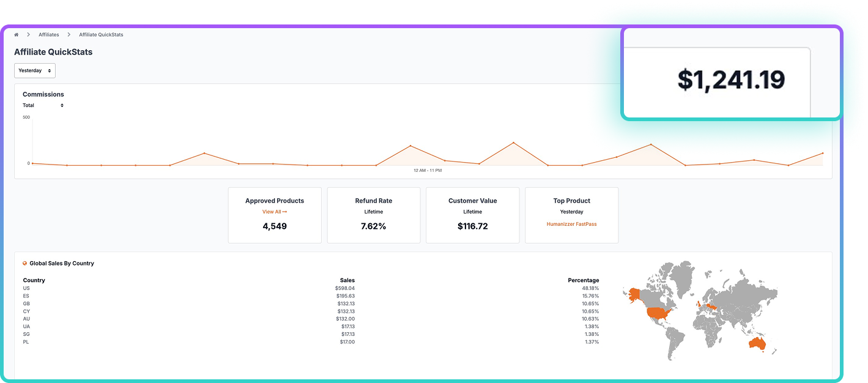Click the last data point on the commissions chart

(x=822, y=153)
